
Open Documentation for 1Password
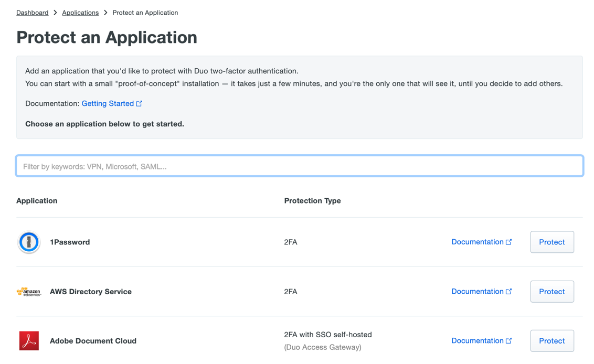tap(477, 242)
